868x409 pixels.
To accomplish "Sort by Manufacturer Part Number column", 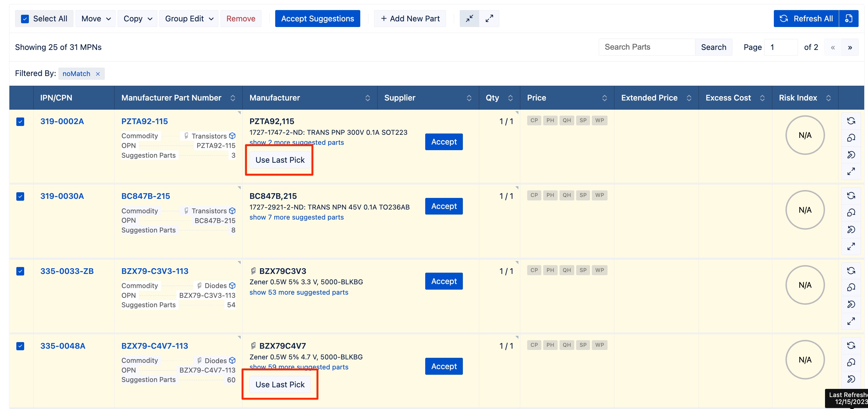I will pyautogui.click(x=233, y=98).
